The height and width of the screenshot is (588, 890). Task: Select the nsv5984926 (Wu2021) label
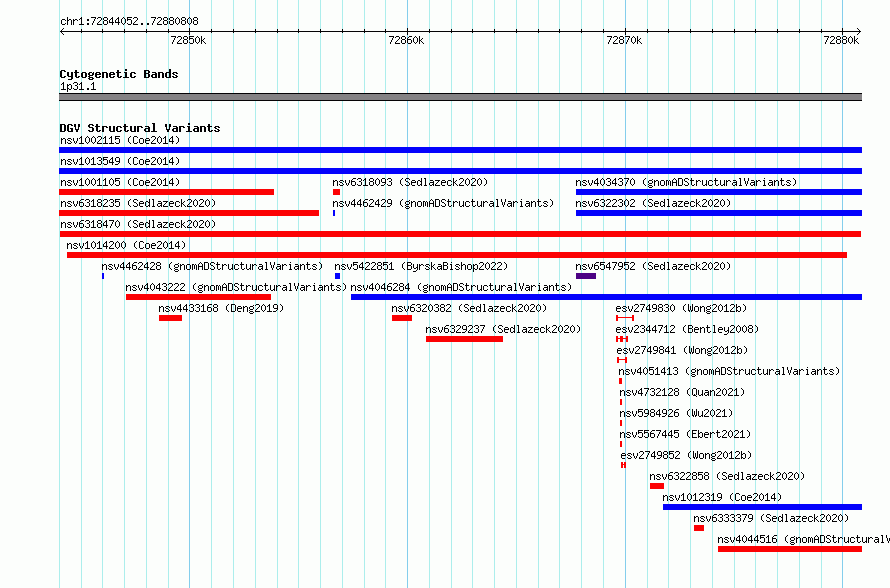(677, 413)
